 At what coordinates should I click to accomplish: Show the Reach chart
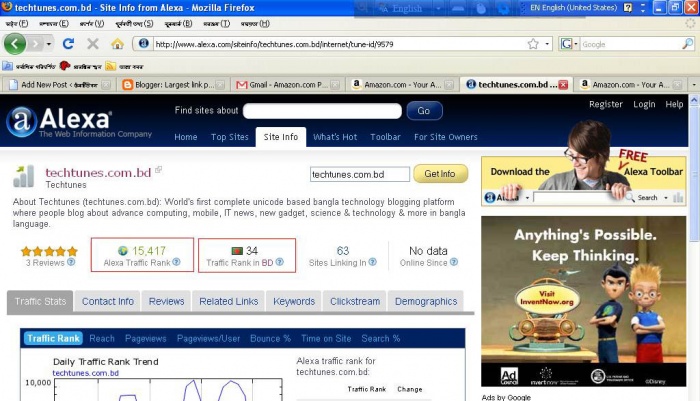(102, 338)
